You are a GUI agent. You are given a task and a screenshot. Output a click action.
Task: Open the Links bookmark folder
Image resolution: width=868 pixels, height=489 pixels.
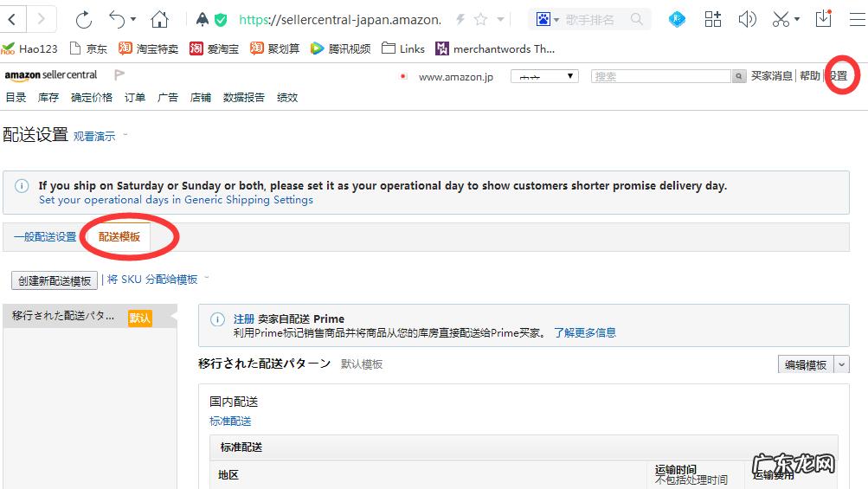[x=403, y=48]
